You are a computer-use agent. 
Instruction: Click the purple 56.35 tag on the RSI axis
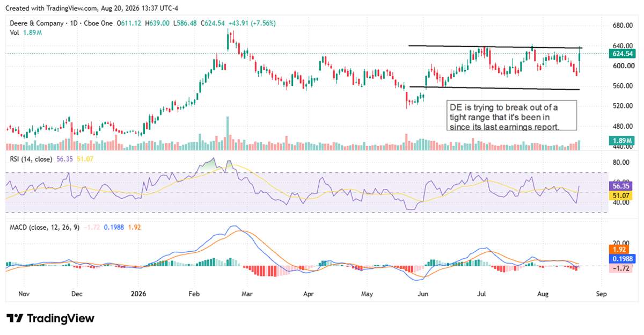click(x=621, y=186)
